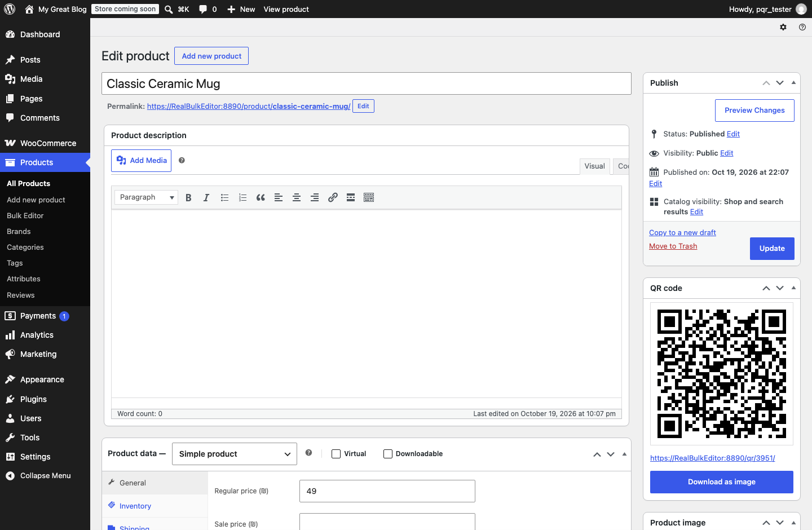Screen dimensions: 812x530
Task: Align text left in editor
Action: click(279, 197)
